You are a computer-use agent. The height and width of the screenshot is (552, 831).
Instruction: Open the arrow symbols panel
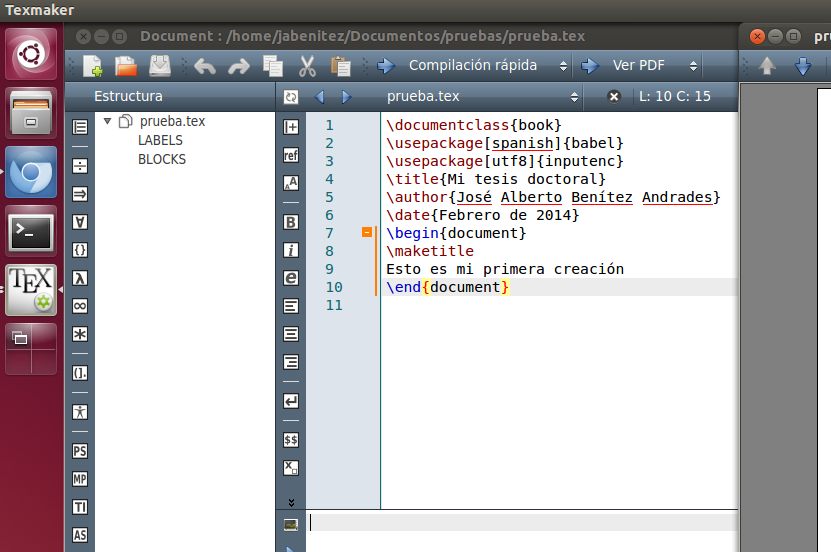tap(80, 194)
